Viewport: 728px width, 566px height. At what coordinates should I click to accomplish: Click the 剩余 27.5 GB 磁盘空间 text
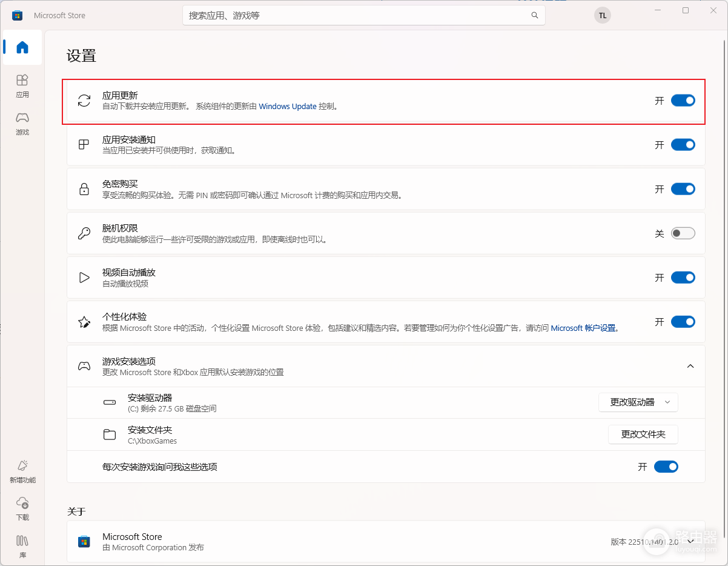click(179, 409)
